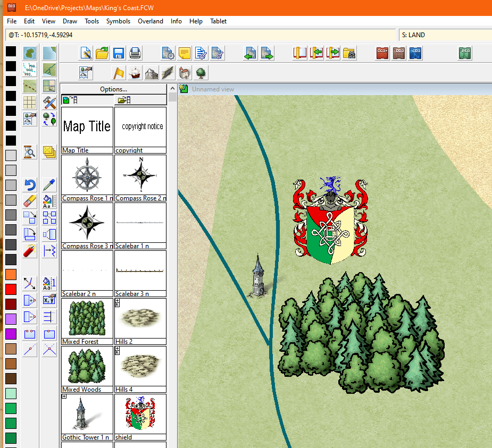Pick the eyedropper tool

[x=49, y=185]
